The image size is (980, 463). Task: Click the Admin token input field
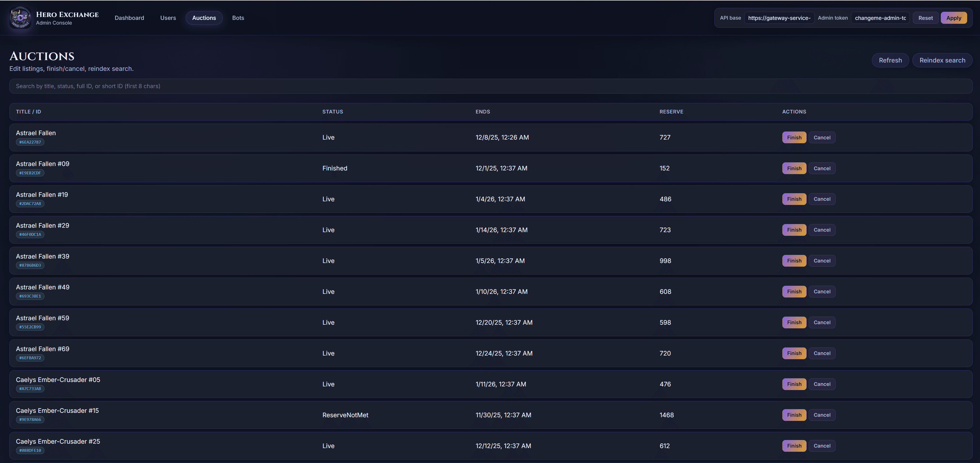coord(880,18)
